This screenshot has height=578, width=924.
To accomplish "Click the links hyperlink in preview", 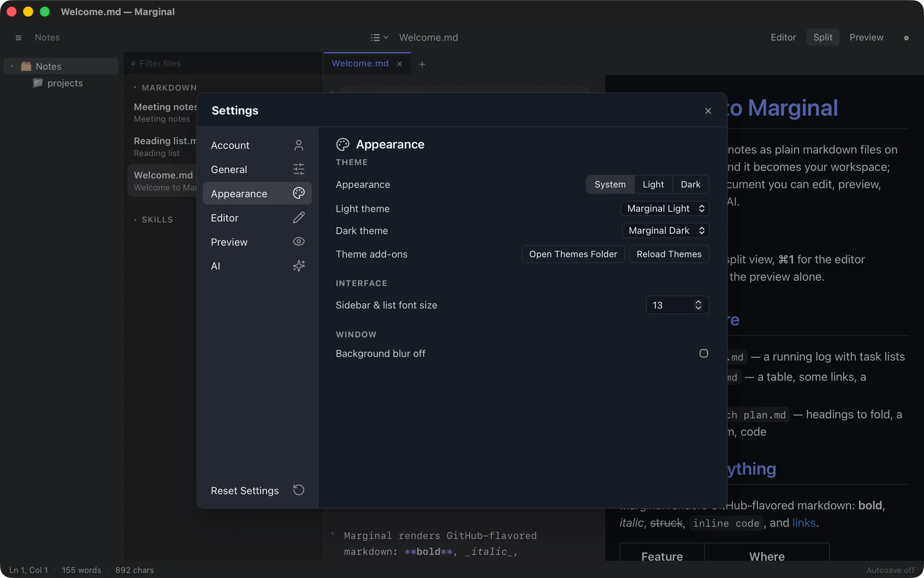I will (x=804, y=523).
